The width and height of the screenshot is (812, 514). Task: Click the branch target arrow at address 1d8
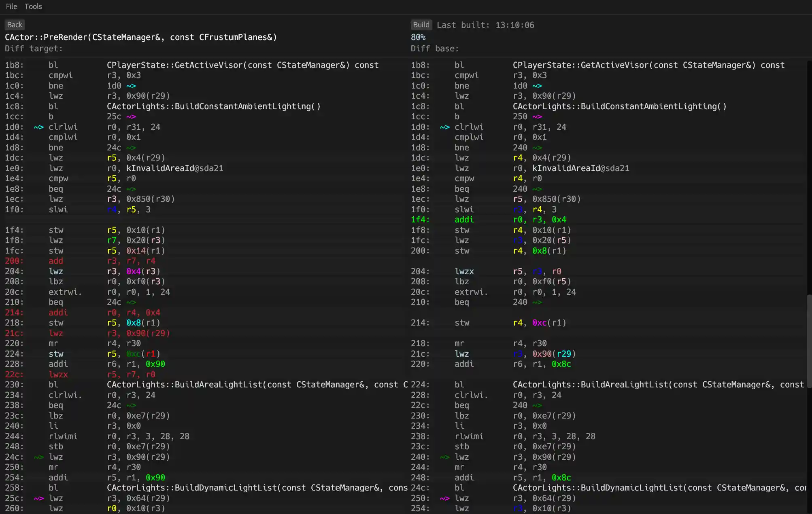pos(131,148)
